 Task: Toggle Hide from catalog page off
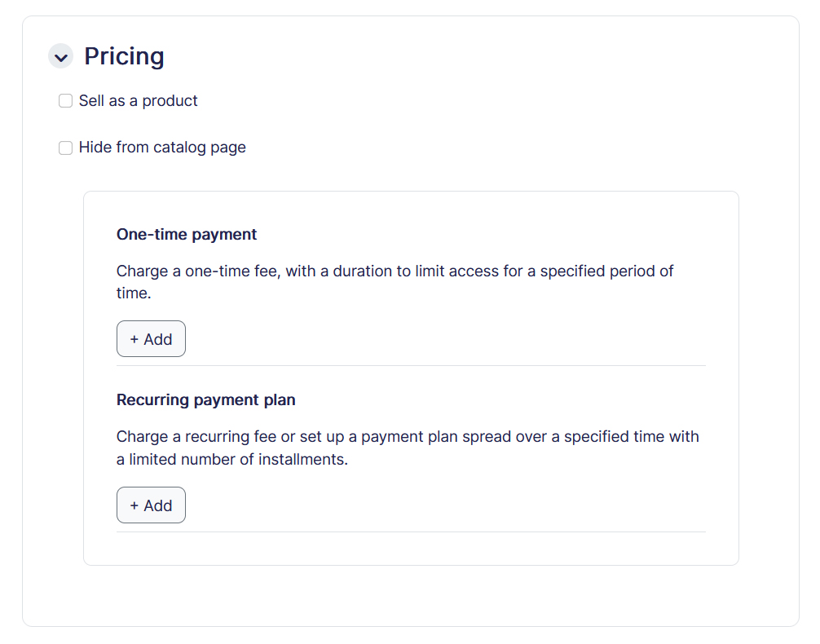(65, 148)
